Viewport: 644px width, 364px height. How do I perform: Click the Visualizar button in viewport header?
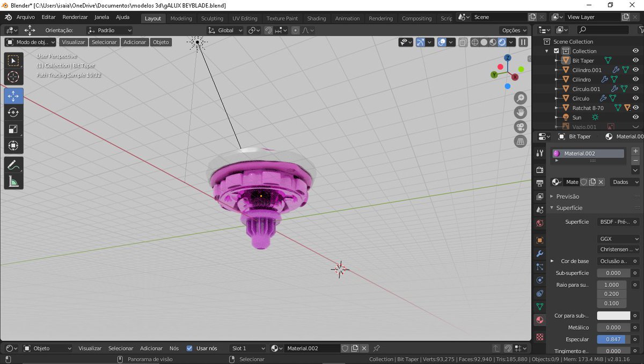click(74, 42)
